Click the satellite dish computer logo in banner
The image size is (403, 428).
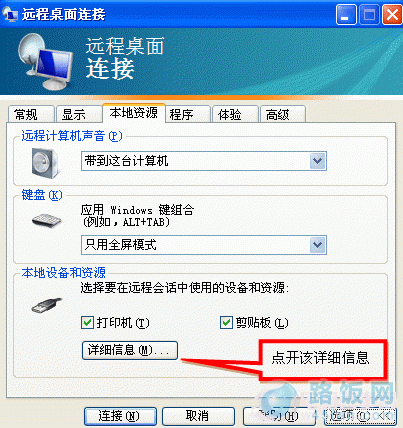pos(45,61)
